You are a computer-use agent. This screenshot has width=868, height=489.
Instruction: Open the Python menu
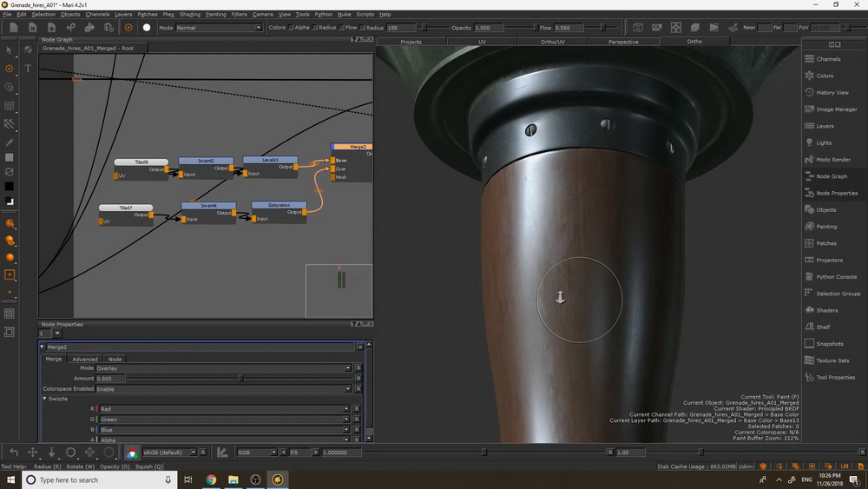click(x=323, y=15)
